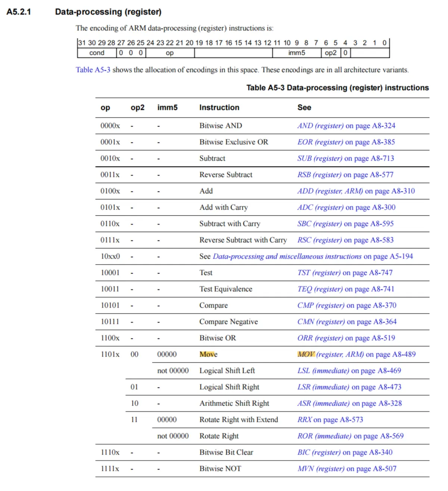This screenshot has height=491, width=448.
Task: Follow MVN (register) on page A8-507 link
Action: [x=347, y=469]
